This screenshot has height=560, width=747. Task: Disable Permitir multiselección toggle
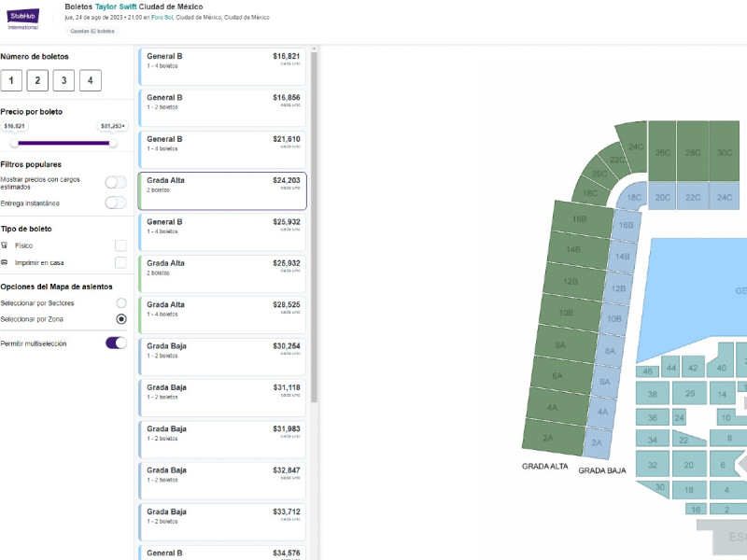[x=116, y=343]
